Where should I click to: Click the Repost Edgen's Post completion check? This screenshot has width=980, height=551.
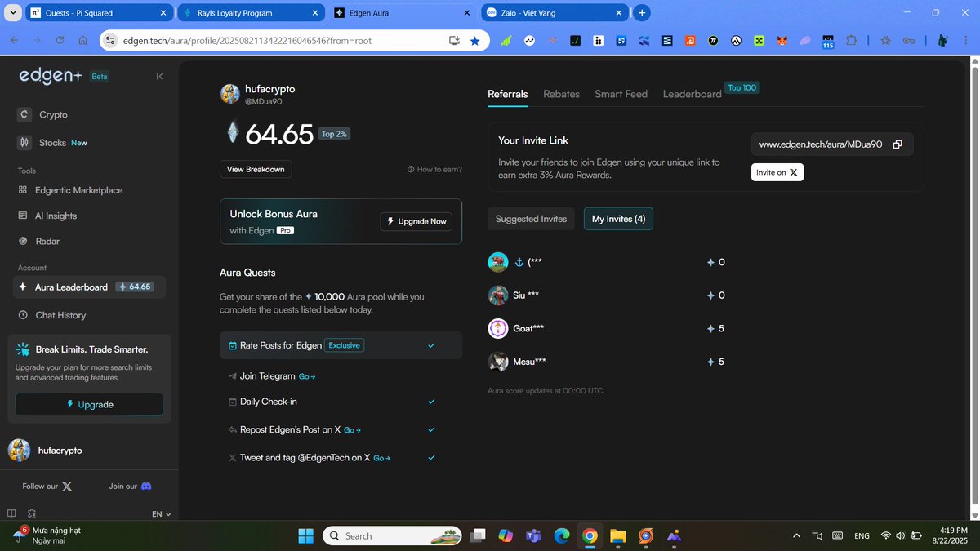(x=431, y=429)
